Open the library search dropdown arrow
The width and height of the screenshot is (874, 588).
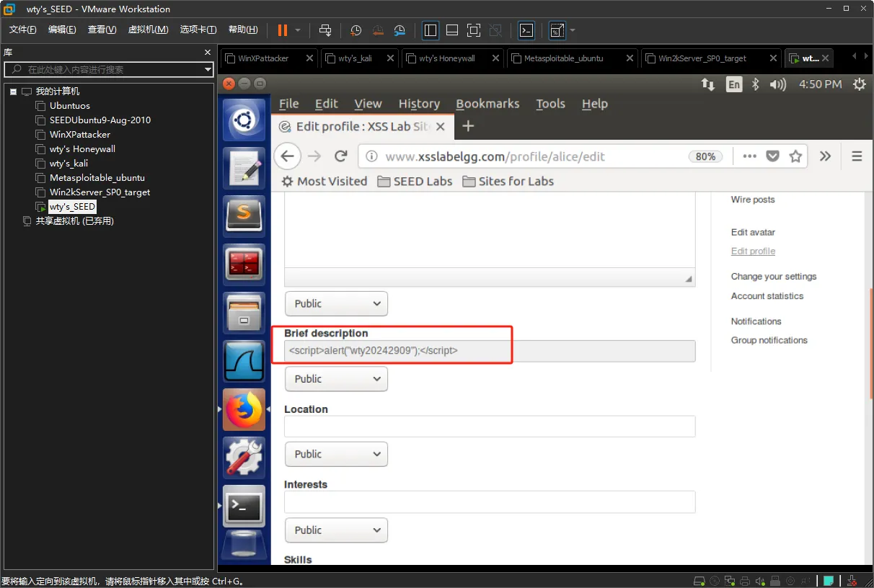pos(208,70)
